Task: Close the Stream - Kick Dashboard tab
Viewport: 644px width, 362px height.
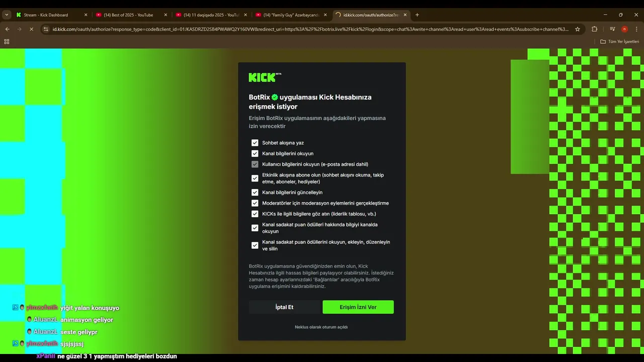Action: [86, 15]
